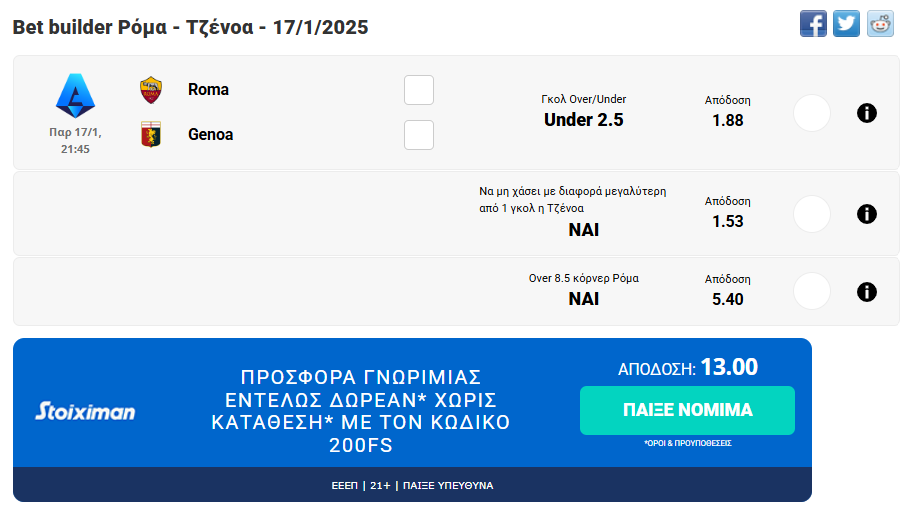Image resolution: width=901 pixels, height=511 pixels.
Task: Click the Roma team name
Action: click(208, 90)
